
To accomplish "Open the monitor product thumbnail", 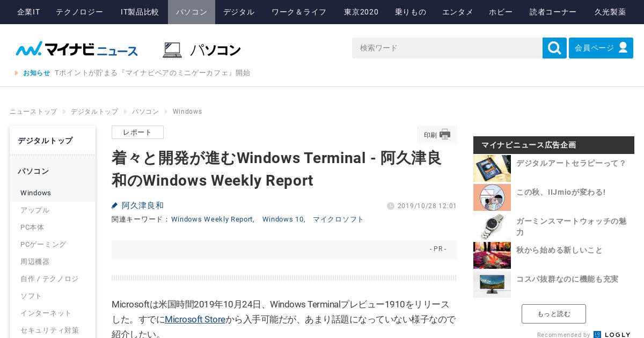I will click(492, 284).
